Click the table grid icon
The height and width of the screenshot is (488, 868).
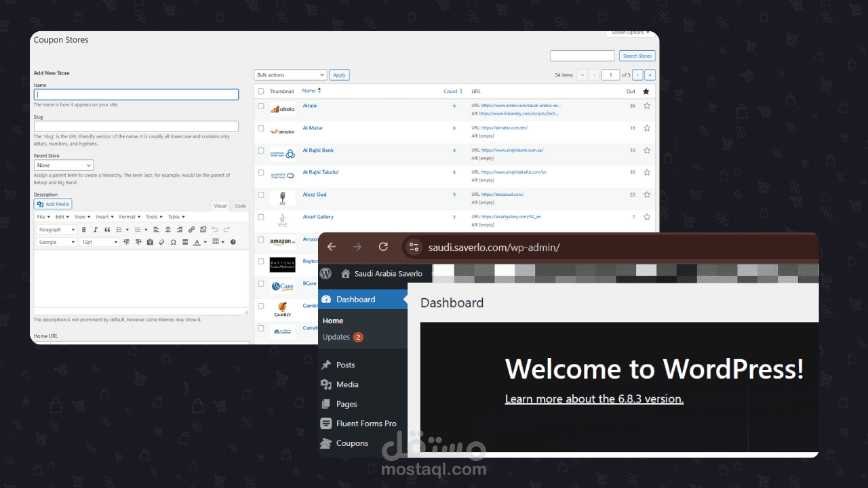(215, 242)
